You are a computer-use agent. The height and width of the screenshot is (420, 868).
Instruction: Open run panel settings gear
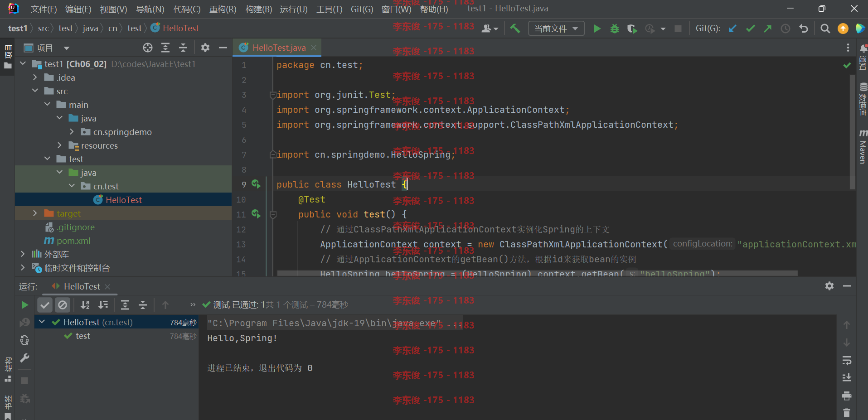[829, 286]
